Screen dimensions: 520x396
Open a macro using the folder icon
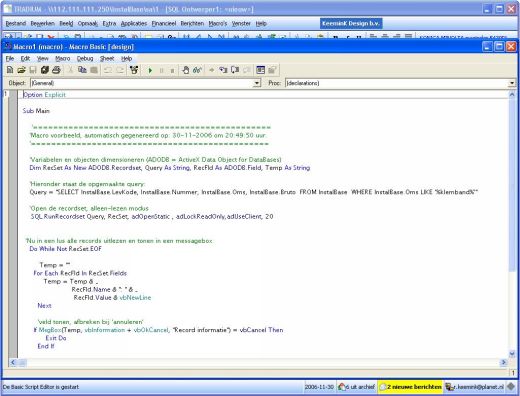click(21, 70)
